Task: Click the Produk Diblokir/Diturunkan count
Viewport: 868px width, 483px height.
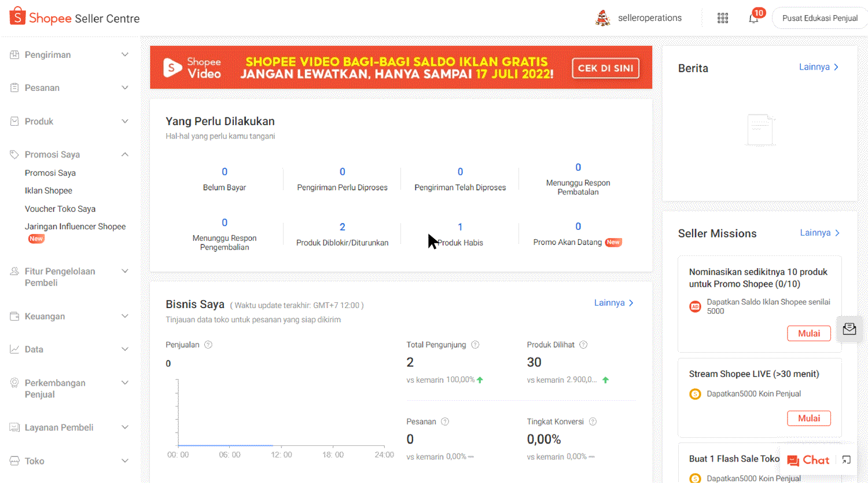Action: coord(342,227)
